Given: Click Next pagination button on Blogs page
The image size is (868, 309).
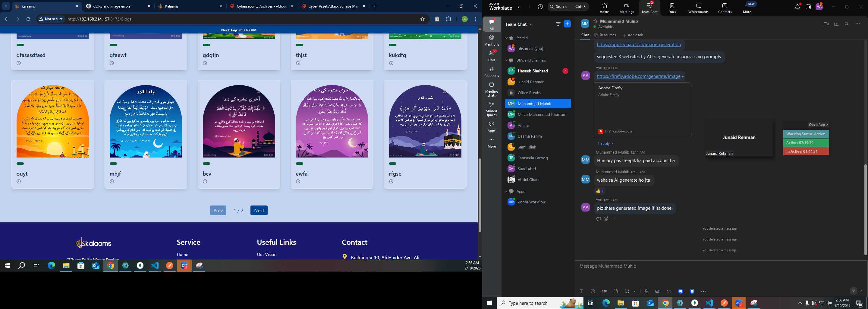Looking at the screenshot, I should [259, 210].
